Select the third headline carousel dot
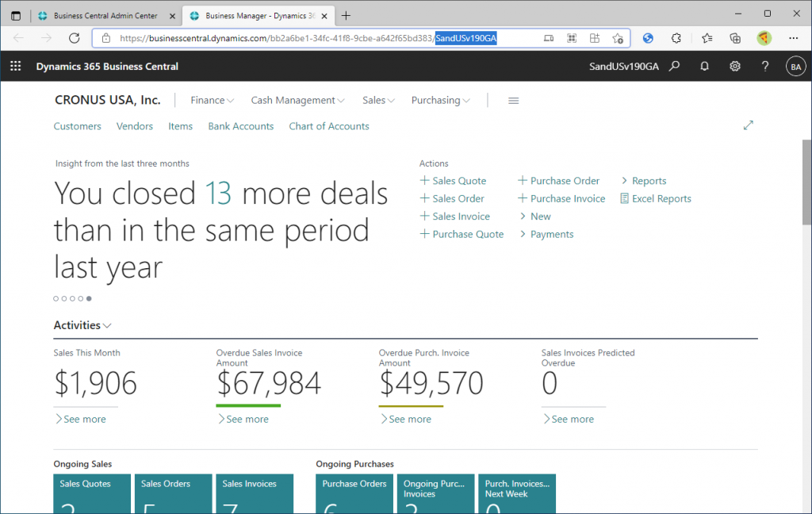This screenshot has width=812, height=514. (x=72, y=298)
